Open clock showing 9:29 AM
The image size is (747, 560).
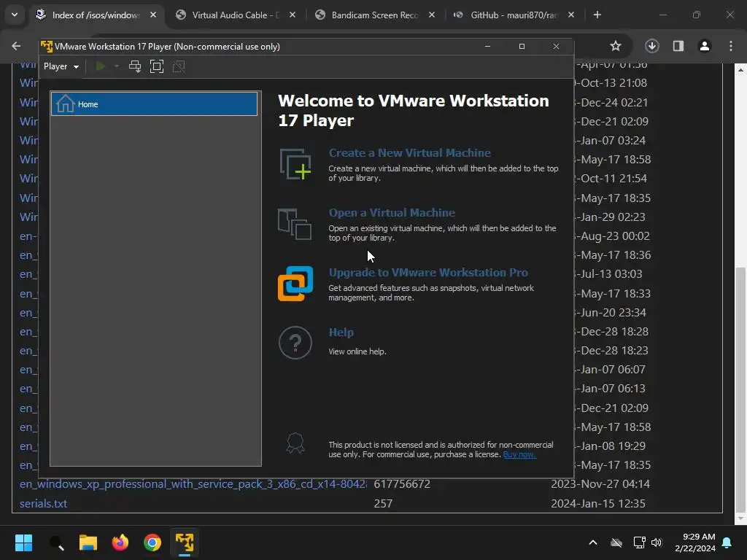pos(695,542)
